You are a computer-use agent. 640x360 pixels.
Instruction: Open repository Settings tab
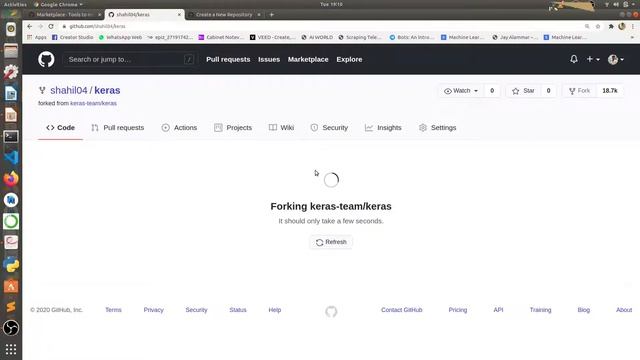point(437,128)
